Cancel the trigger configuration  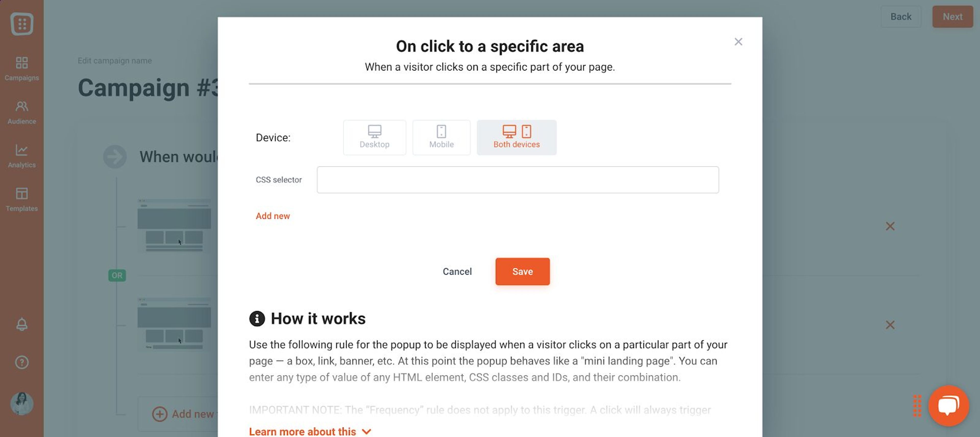pos(457,271)
